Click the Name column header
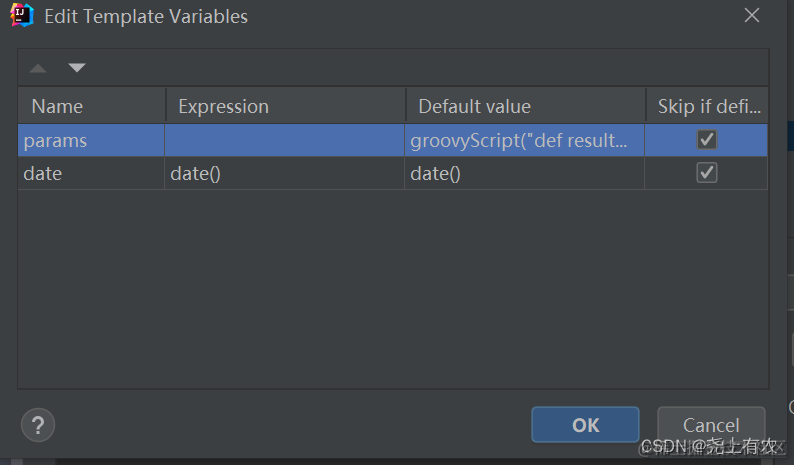Viewport: 794px width, 465px height. [90, 106]
